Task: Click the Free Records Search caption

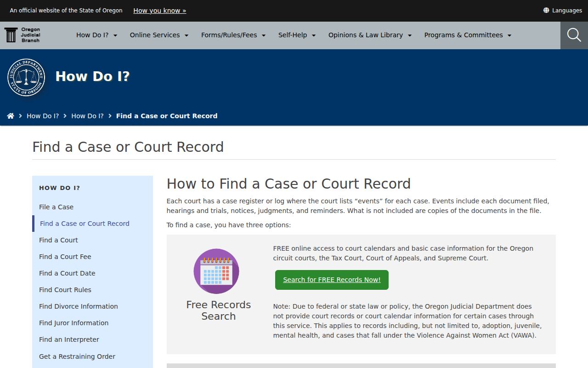Action: click(x=219, y=310)
